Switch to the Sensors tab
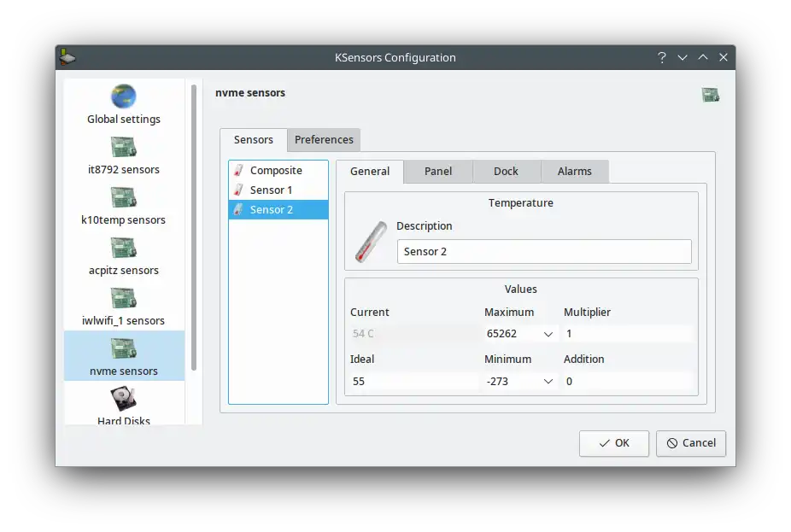Image resolution: width=791 pixels, height=532 pixels. 253,140
